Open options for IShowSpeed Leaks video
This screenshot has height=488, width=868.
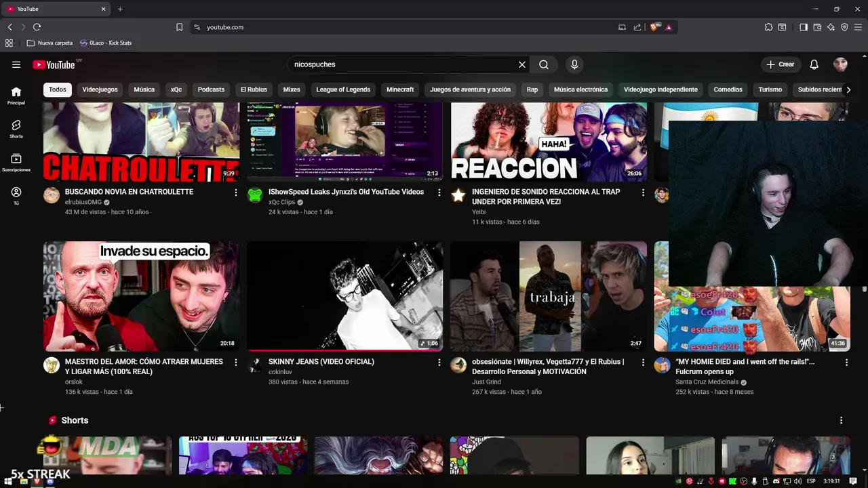pyautogui.click(x=439, y=192)
